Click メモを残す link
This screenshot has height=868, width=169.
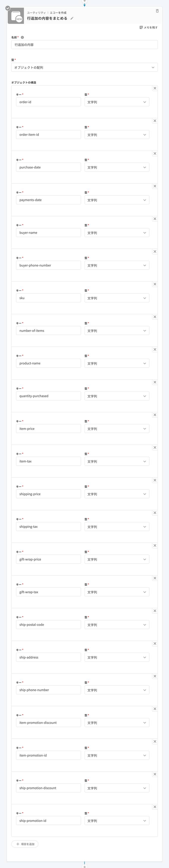pos(148,28)
